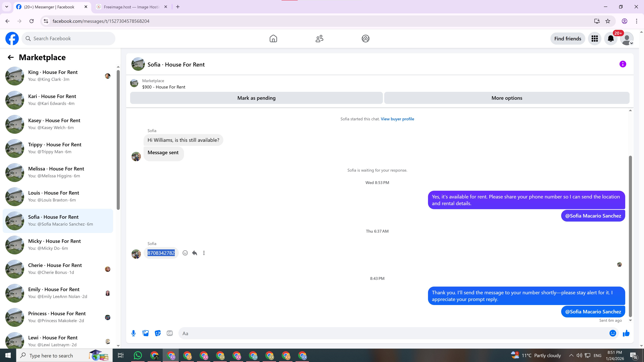Attach a photo with the image icon
This screenshot has width=644, height=362.
pos(146,333)
